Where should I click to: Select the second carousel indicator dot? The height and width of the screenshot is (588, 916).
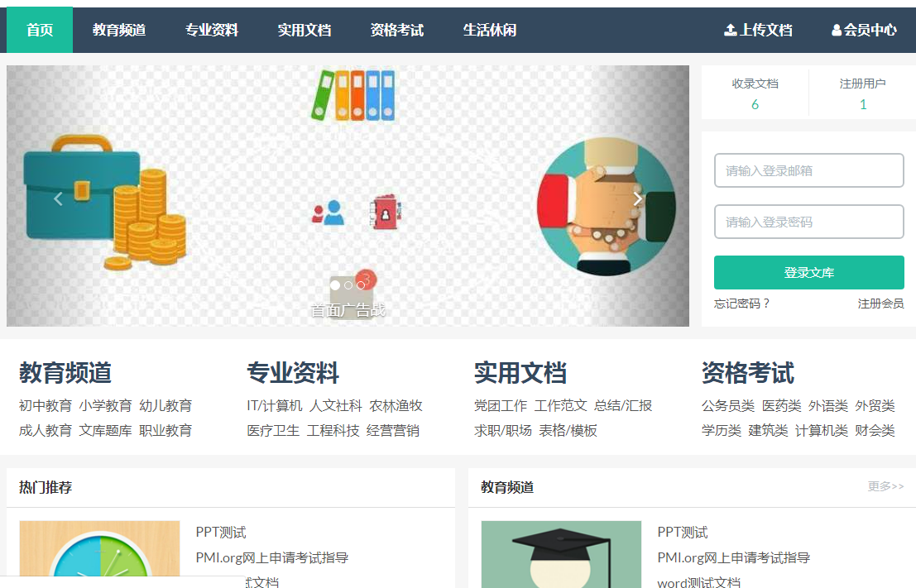[x=348, y=285]
